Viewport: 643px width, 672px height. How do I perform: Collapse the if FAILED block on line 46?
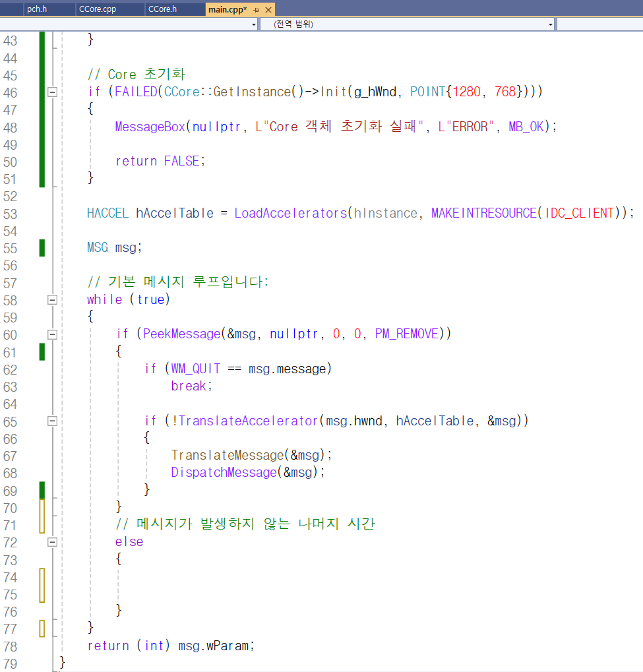click(x=52, y=92)
